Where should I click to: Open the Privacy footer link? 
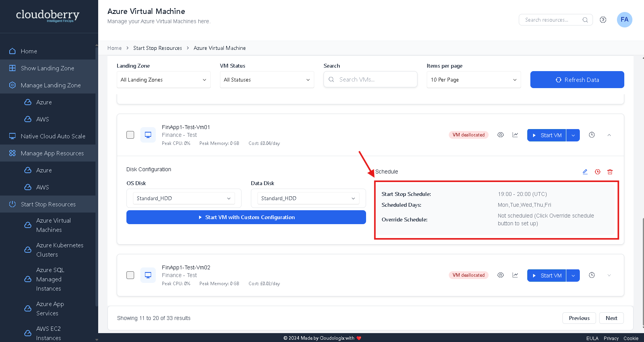point(611,338)
